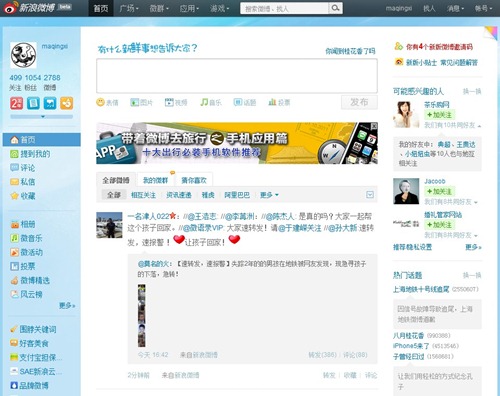Expand the 游戏 menu
This screenshot has width=500, height=396.
point(219,8)
